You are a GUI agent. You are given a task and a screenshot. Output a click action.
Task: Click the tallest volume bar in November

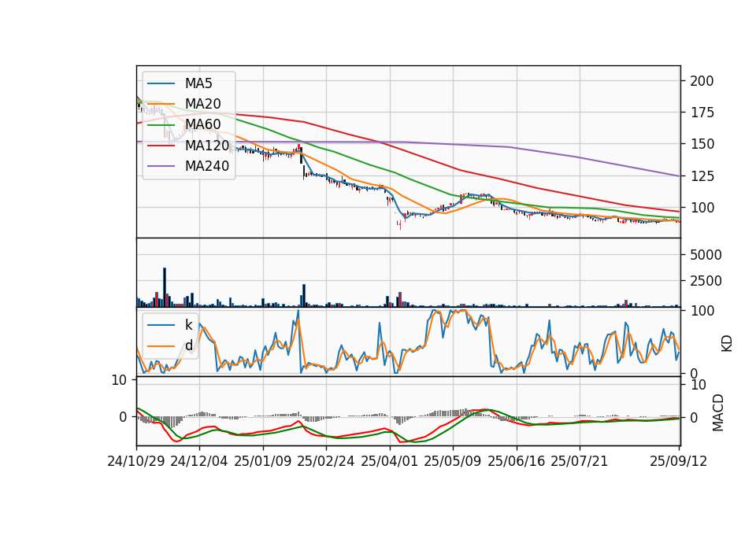[165, 288]
